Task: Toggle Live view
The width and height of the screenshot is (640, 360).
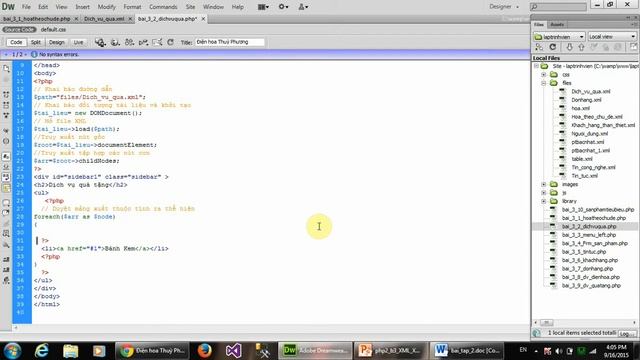Action: point(78,42)
